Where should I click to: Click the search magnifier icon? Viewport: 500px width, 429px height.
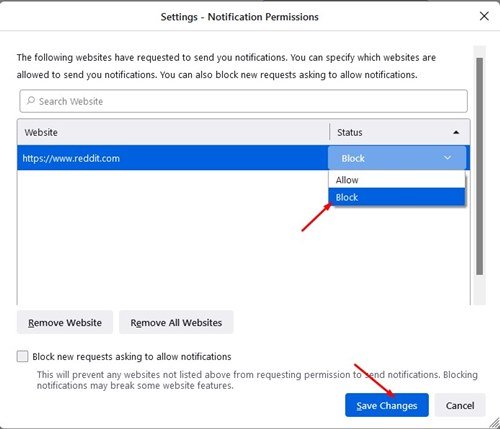coord(31,100)
